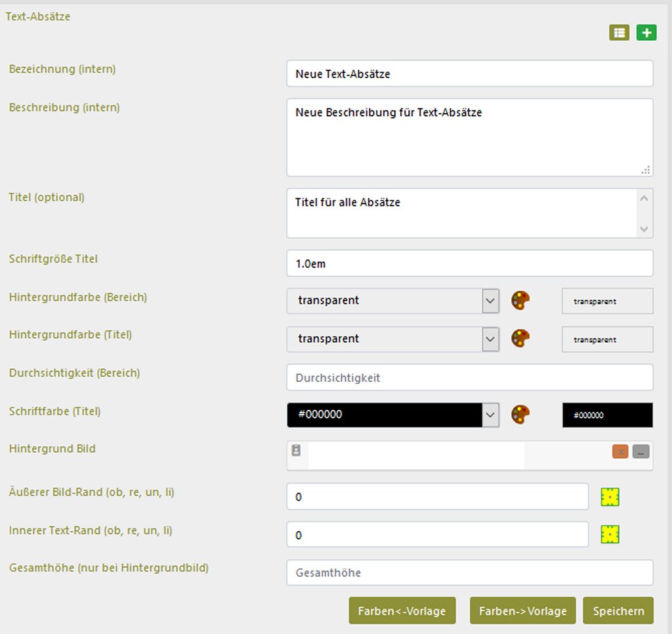Open margin editor icon for Innerer Text-Rand

[610, 535]
